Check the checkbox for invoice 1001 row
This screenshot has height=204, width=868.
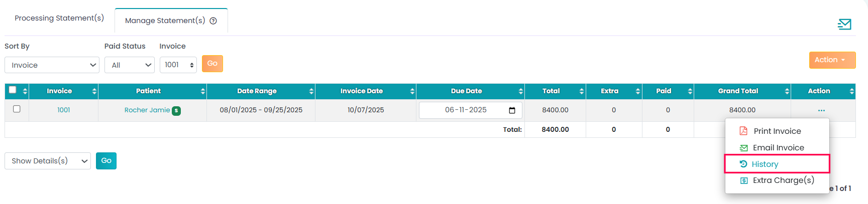(17, 109)
